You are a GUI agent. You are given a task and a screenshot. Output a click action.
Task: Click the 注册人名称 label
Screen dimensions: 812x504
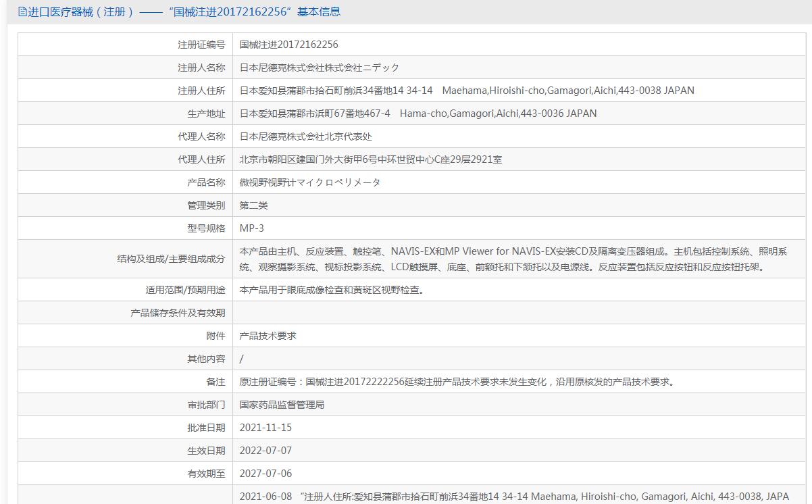click(x=201, y=68)
